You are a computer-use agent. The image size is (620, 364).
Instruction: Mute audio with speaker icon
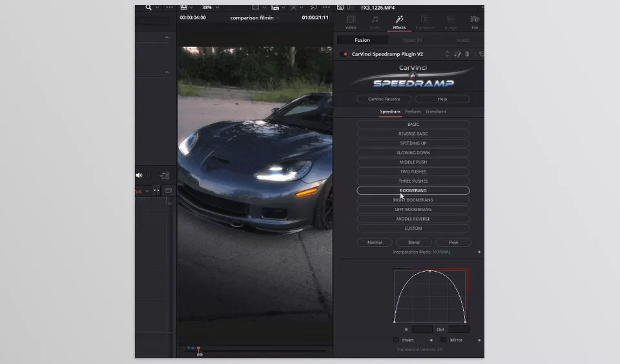pos(139,175)
